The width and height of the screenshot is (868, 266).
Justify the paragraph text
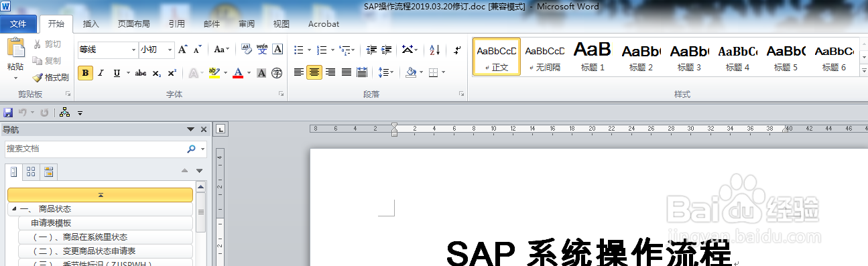click(347, 72)
